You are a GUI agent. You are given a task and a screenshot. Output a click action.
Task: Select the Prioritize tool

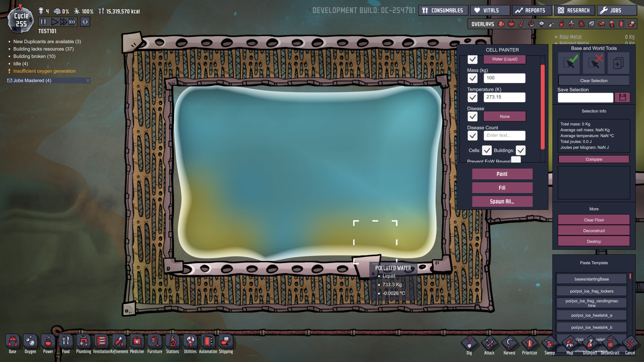[x=529, y=344]
